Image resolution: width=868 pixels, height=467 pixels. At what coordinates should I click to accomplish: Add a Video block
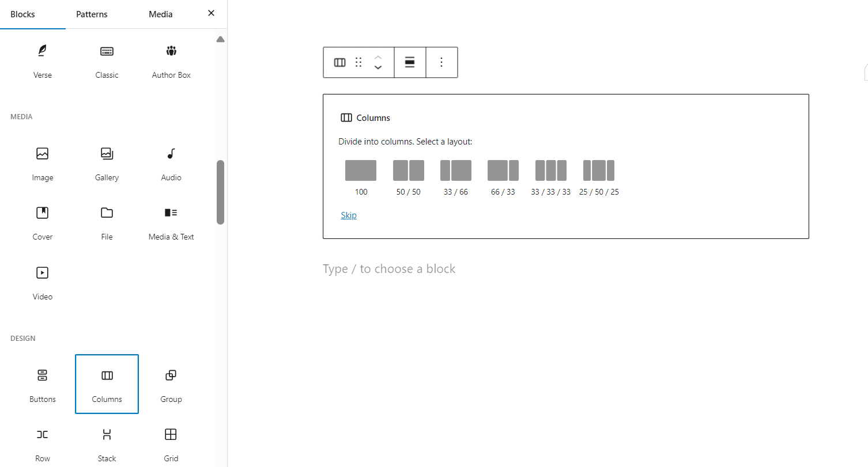click(43, 282)
